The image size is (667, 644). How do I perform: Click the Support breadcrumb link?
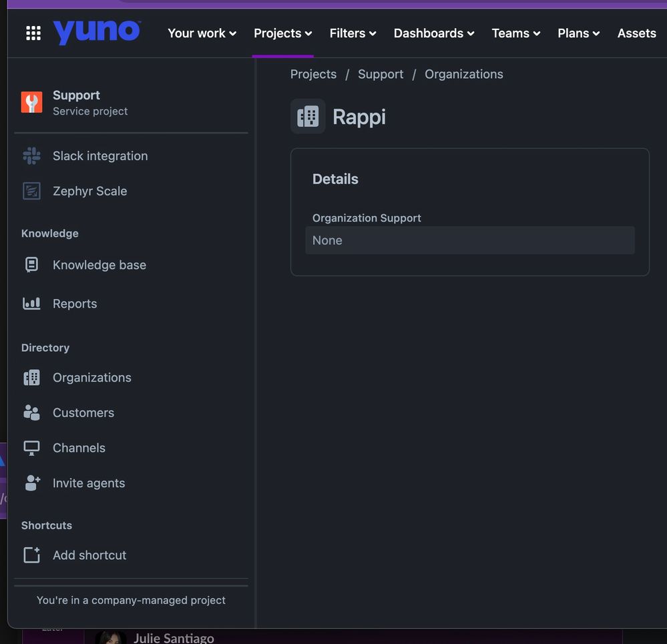coord(381,74)
